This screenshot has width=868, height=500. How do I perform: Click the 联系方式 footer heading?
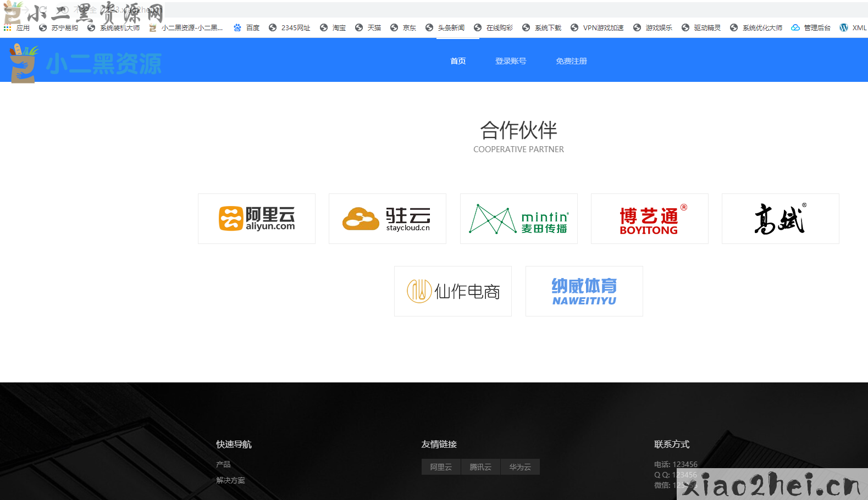[x=672, y=444]
